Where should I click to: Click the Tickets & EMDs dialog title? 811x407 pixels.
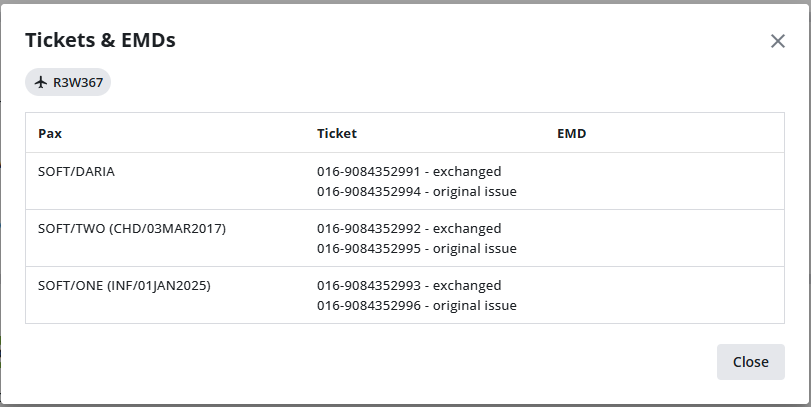100,40
